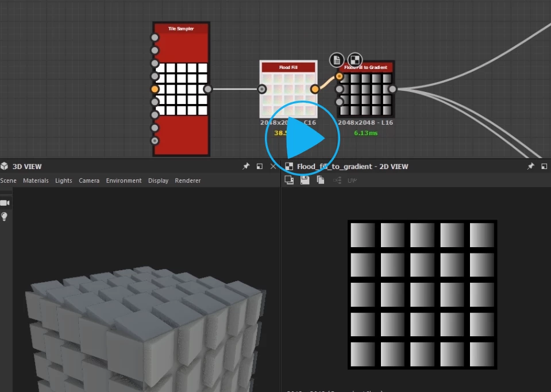Open the Environment menu
551x392 pixels.
tap(124, 180)
